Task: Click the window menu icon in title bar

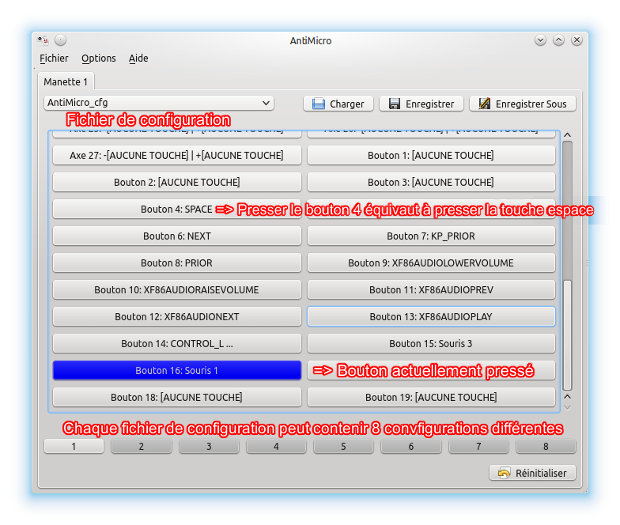Action: [x=43, y=41]
